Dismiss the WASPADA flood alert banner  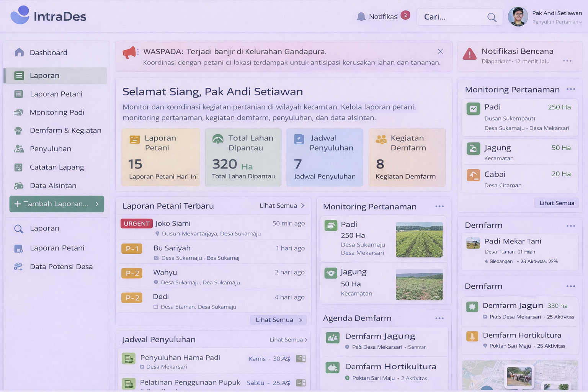click(x=440, y=51)
